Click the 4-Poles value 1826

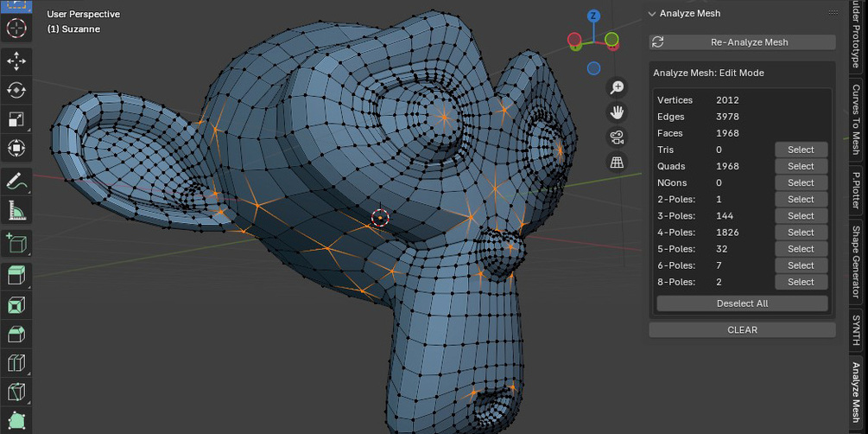coord(727,233)
